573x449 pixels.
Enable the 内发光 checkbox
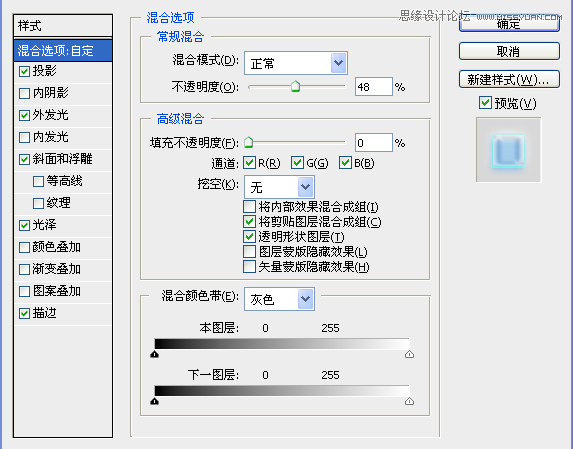coord(24,137)
